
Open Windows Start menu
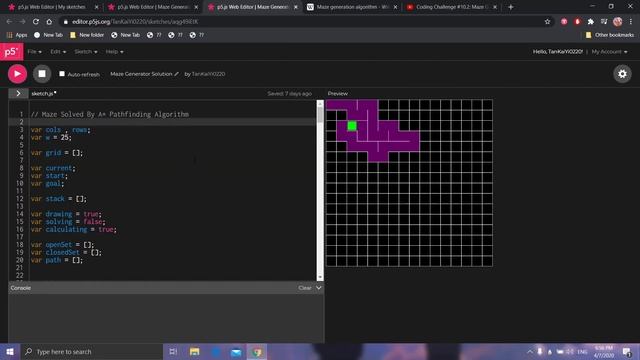click(x=10, y=351)
